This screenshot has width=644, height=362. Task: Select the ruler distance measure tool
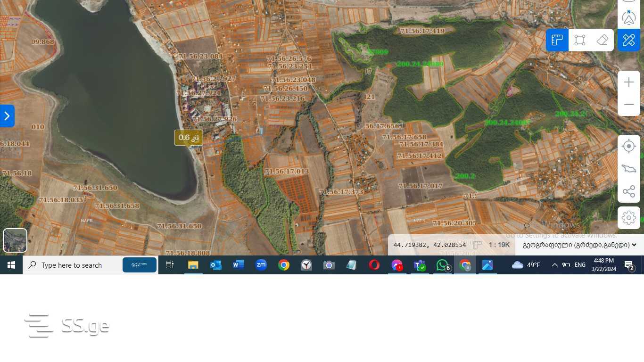coord(557,40)
